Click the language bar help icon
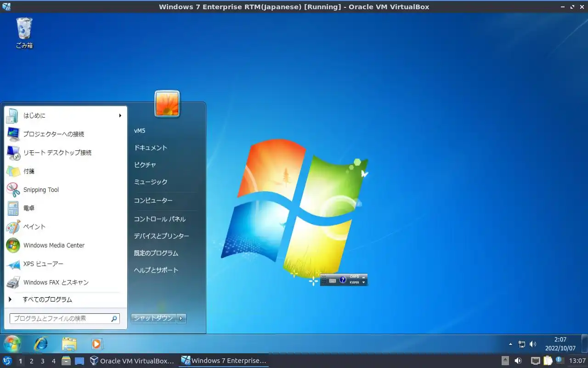This screenshot has width=588, height=368. (x=343, y=280)
